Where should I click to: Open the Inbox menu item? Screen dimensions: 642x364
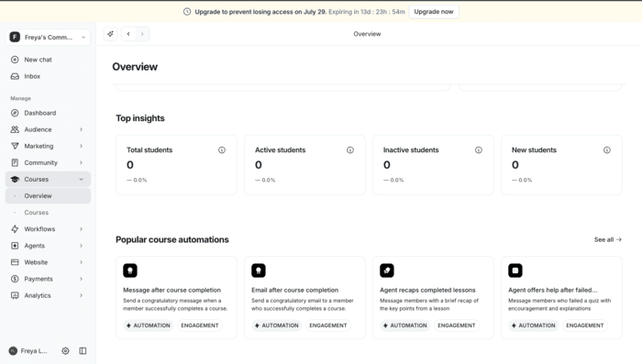point(48,76)
